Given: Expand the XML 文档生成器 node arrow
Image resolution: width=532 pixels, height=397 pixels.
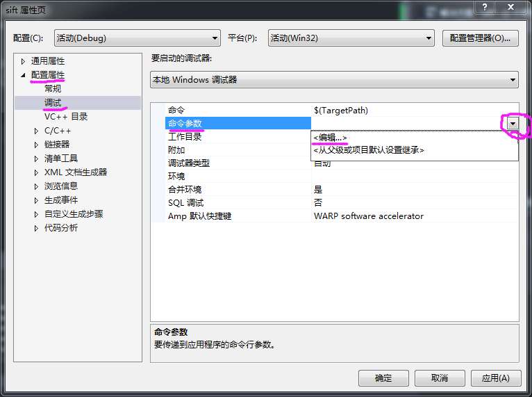Looking at the screenshot, I should click(x=36, y=173).
